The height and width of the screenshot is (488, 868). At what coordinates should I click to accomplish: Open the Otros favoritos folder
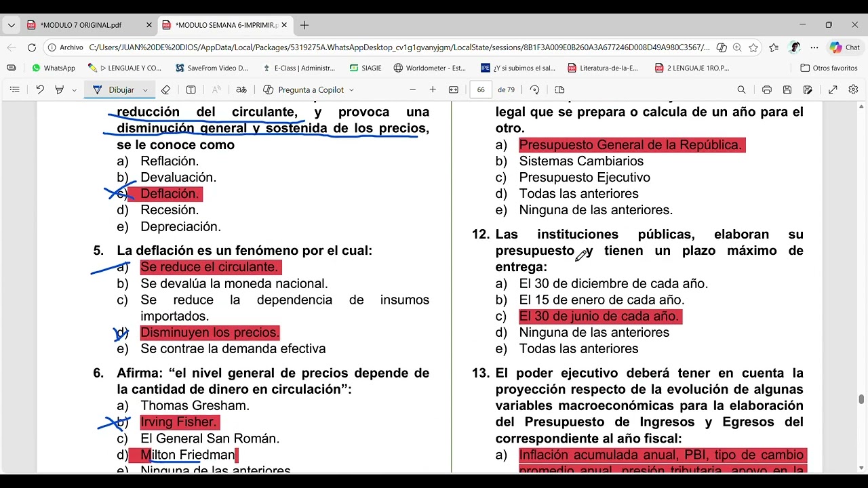(829, 68)
